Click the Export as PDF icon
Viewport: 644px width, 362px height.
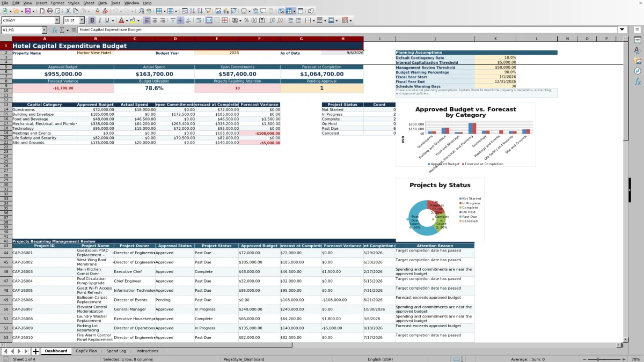click(x=41, y=11)
